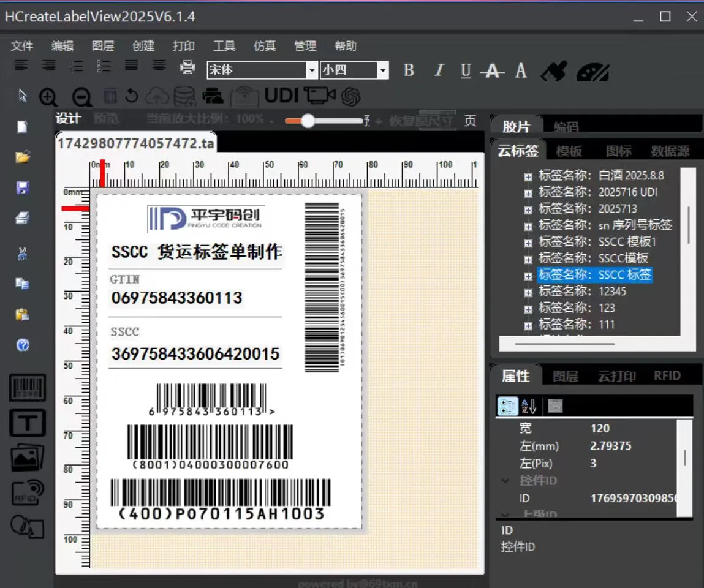Switch to the 云打印 tab
Viewport: 704px width, 588px height.
click(x=617, y=375)
